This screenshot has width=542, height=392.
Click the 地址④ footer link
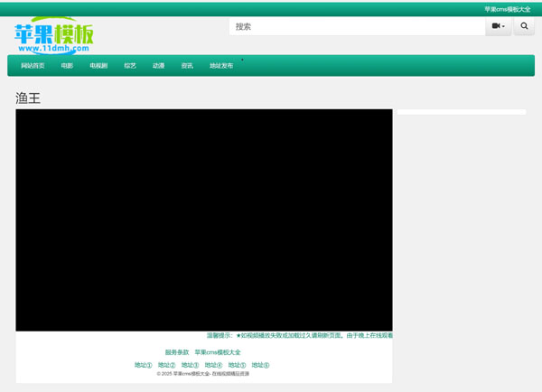point(213,365)
